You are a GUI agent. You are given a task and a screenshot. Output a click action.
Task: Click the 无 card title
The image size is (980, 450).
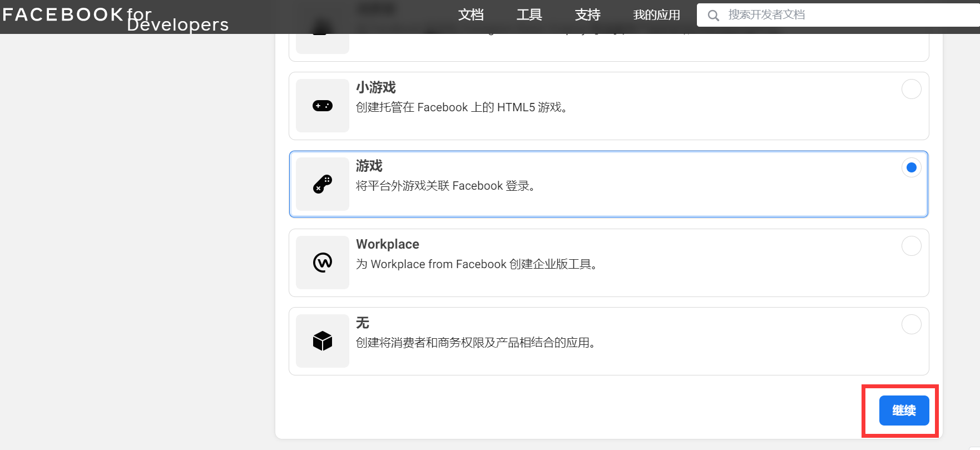tap(363, 323)
